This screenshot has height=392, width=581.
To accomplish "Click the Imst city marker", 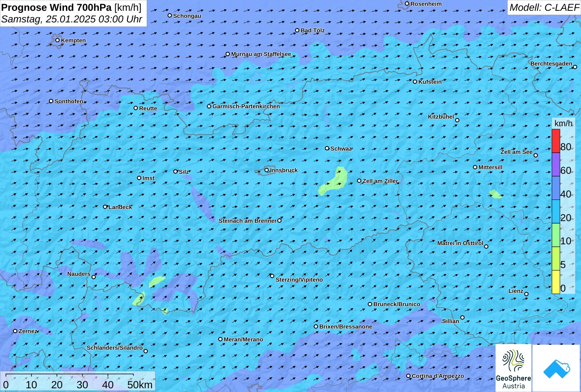I will [139, 178].
